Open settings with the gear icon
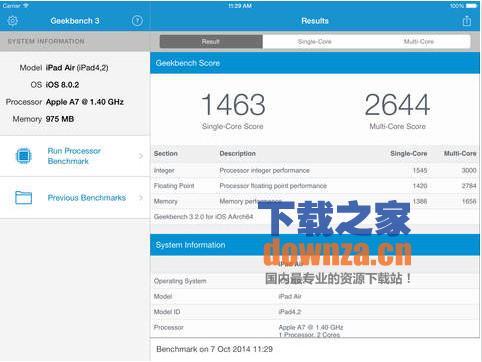Viewport: 482px width, 362px height. click(x=12, y=21)
